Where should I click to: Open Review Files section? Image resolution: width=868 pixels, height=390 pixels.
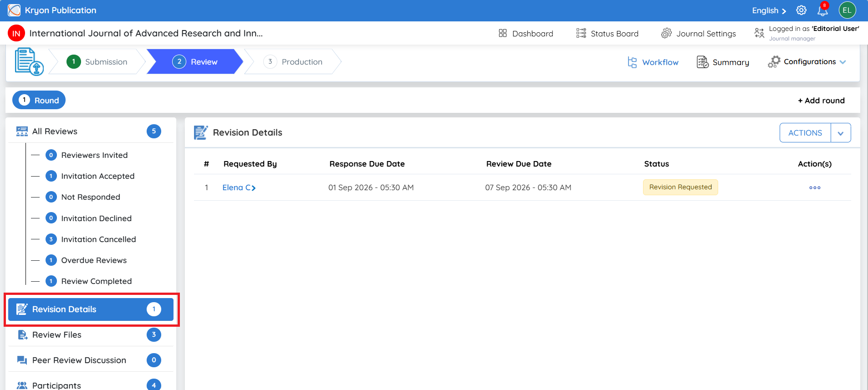91,335
